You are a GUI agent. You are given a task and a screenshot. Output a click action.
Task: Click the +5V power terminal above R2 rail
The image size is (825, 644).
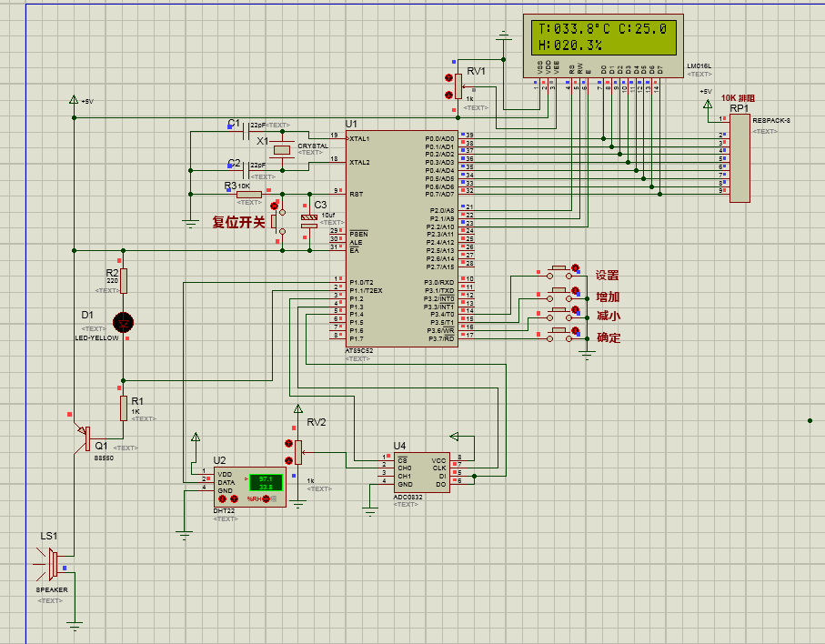pyautogui.click(x=74, y=99)
